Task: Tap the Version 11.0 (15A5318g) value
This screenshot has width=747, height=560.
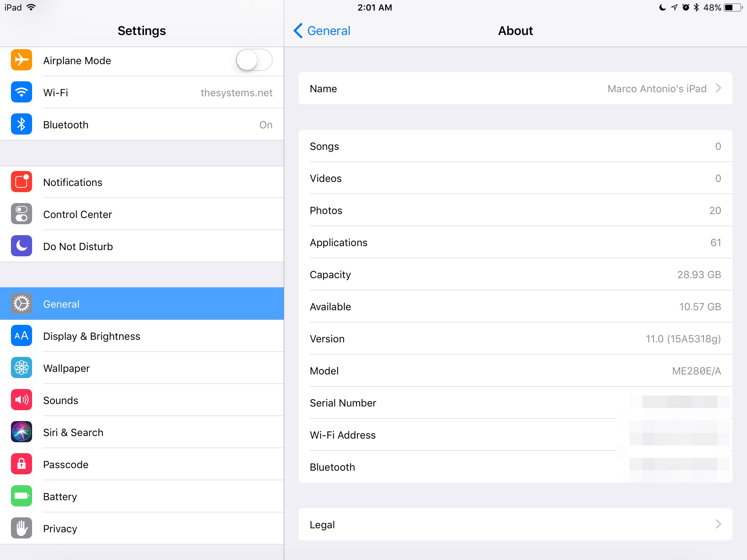Action: (x=683, y=339)
